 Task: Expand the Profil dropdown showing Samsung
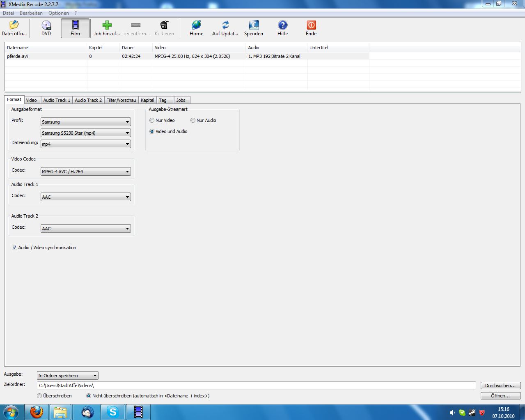(x=86, y=122)
